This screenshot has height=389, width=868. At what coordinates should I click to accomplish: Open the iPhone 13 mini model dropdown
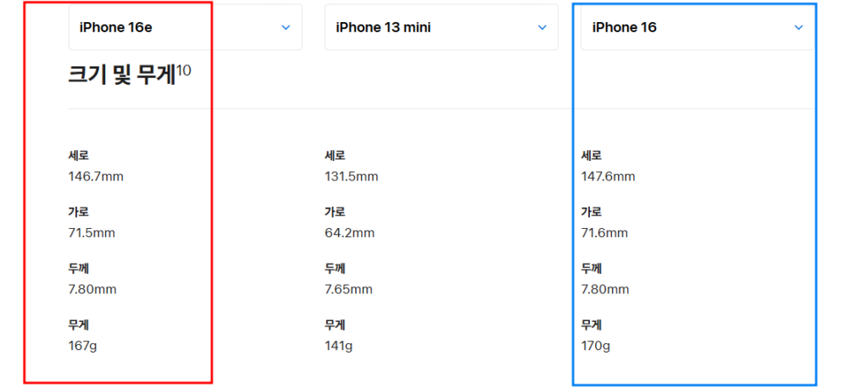click(x=441, y=27)
